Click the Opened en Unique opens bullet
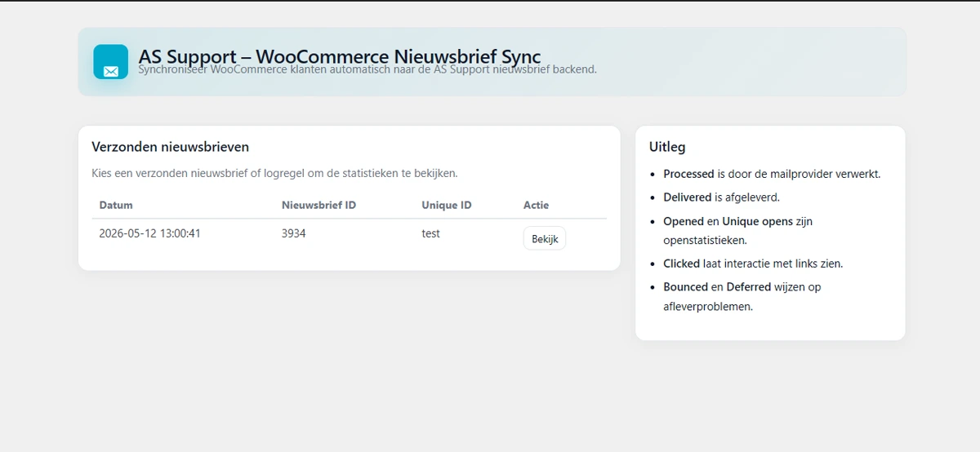Viewport: 980px width, 452px height. coord(738,231)
